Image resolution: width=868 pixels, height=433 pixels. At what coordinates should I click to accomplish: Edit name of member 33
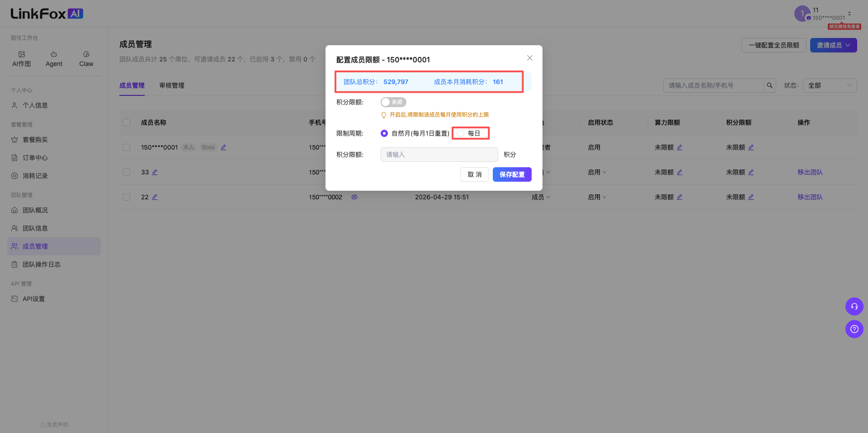[155, 172]
